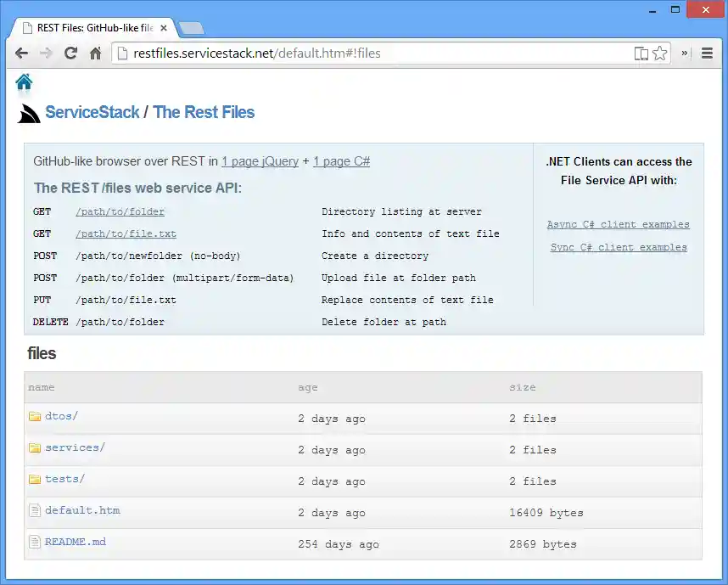Open the Chrome hamburger menu
The width and height of the screenshot is (728, 585).
[707, 53]
